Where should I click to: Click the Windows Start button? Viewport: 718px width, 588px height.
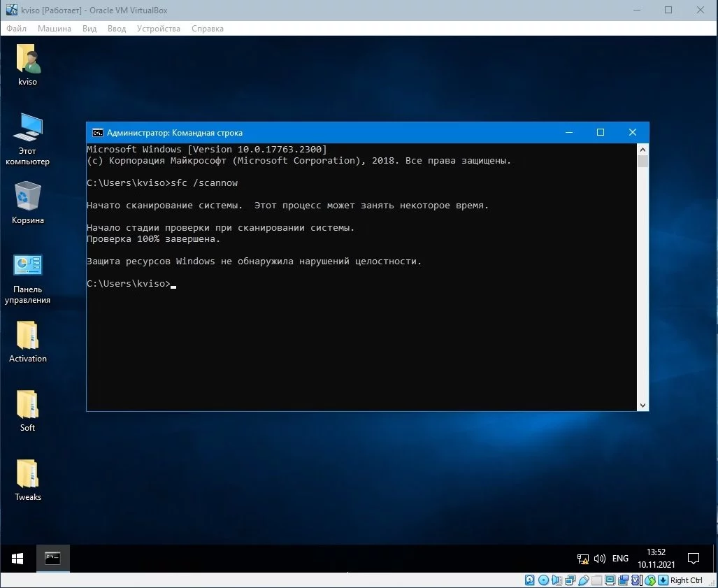pyautogui.click(x=17, y=559)
